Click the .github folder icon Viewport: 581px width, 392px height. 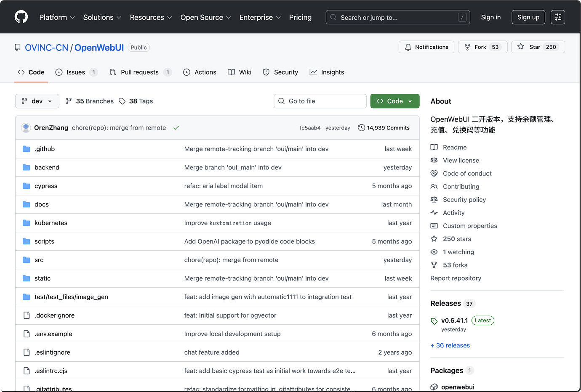27,149
